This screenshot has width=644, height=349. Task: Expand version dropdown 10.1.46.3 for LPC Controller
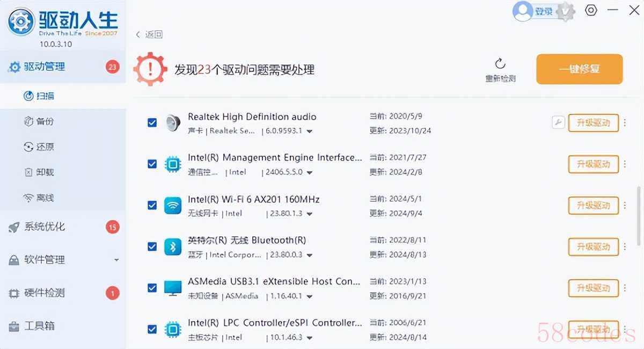tap(310, 338)
